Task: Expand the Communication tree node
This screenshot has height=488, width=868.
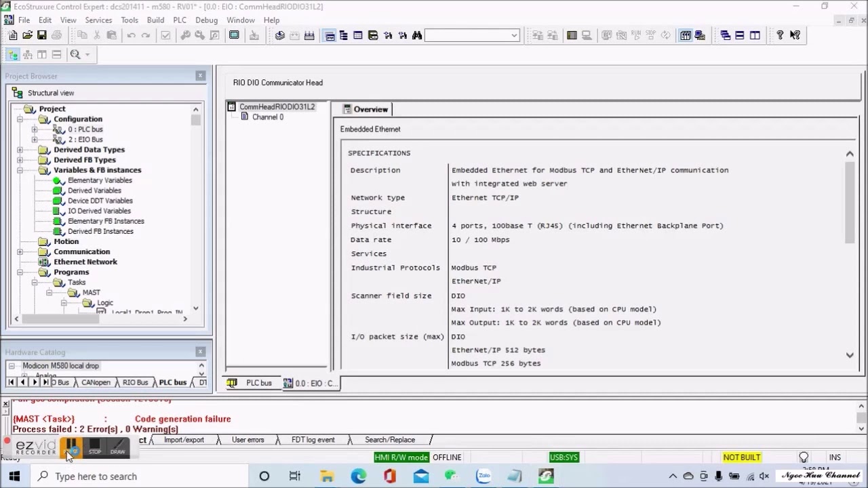Action: (20, 251)
